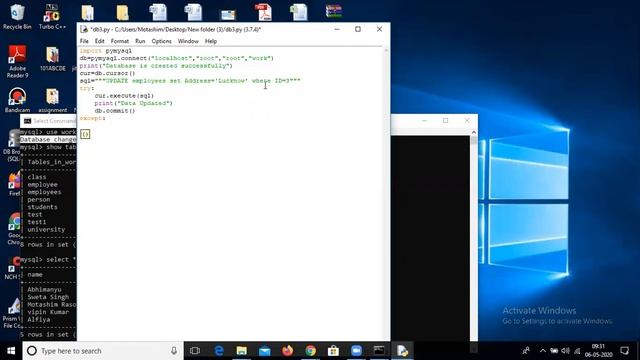The width and height of the screenshot is (640, 360).
Task: Click 'Alfiya' name in Command Prompt
Action: (39, 320)
